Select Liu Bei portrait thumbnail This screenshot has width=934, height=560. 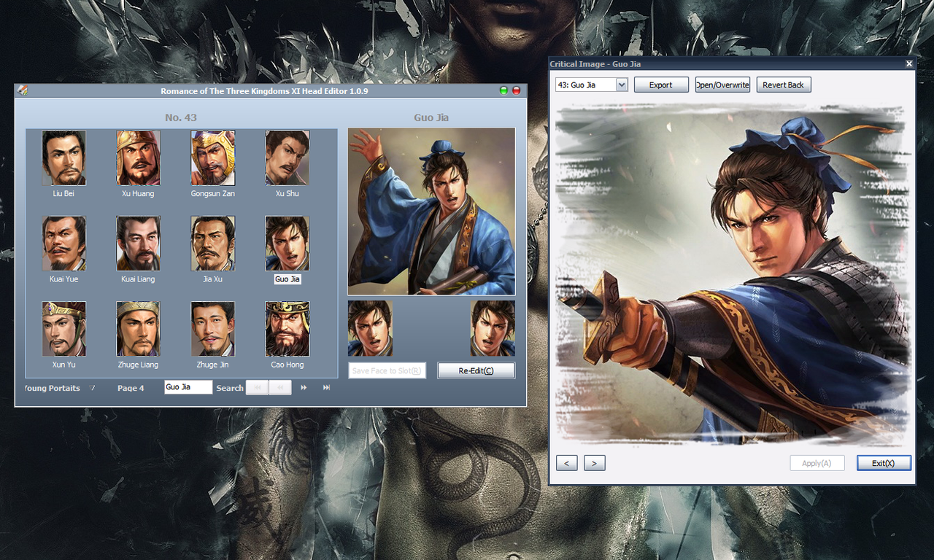pyautogui.click(x=63, y=157)
